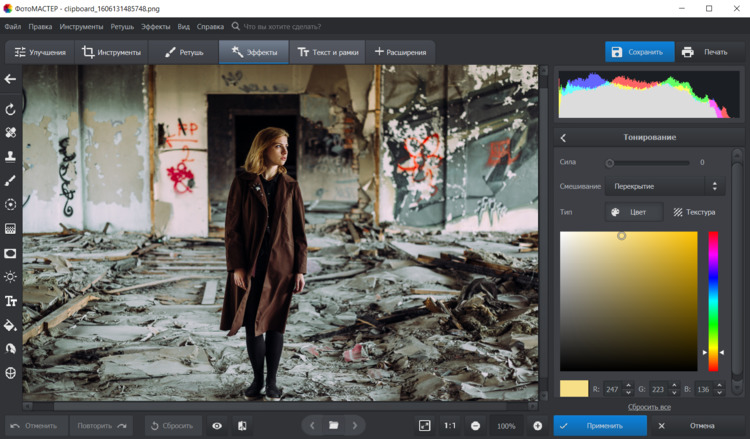Toggle before/after comparison view
This screenshot has height=439, width=750.
pos(242,426)
